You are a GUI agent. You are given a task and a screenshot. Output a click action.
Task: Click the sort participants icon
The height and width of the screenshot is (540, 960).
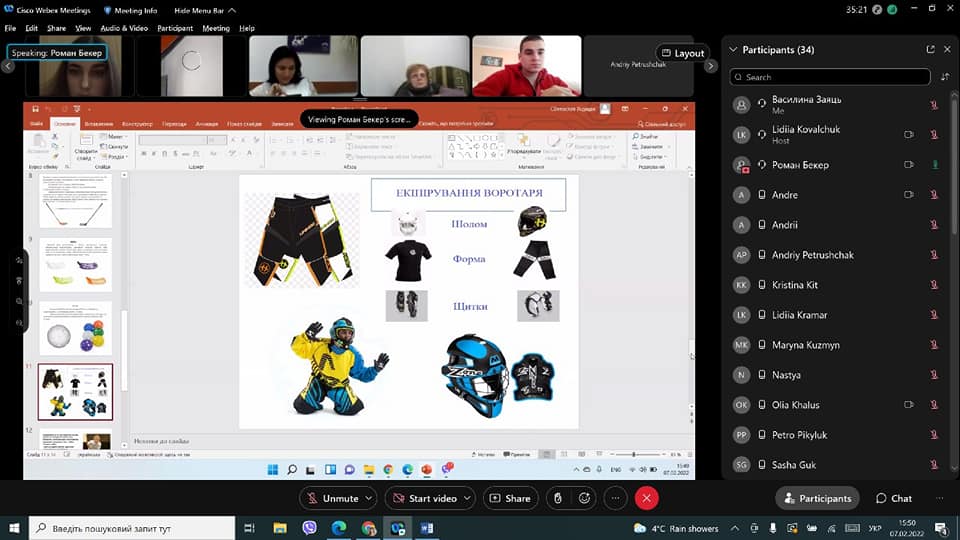[945, 77]
